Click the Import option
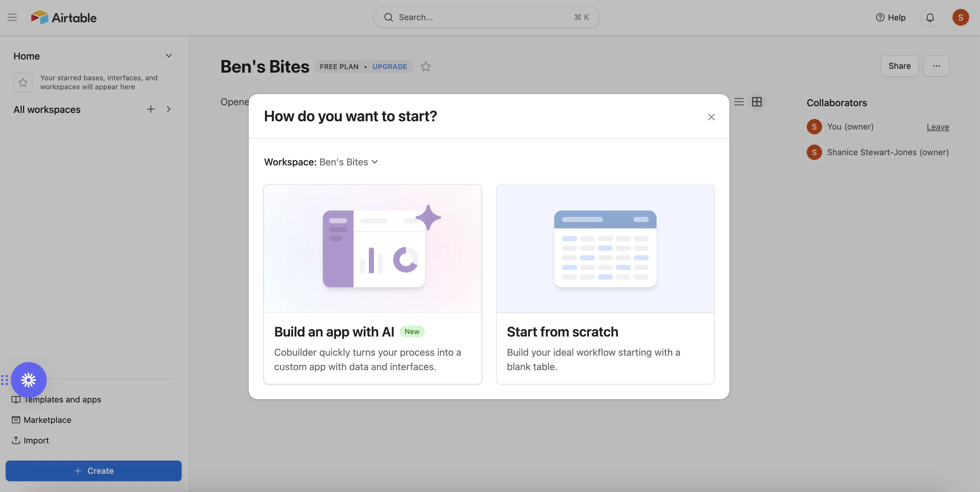This screenshot has height=492, width=980. [x=36, y=440]
